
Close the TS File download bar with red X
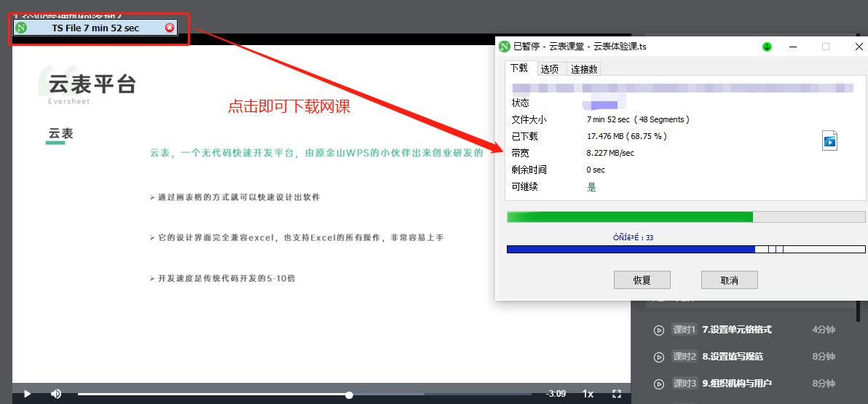170,28
